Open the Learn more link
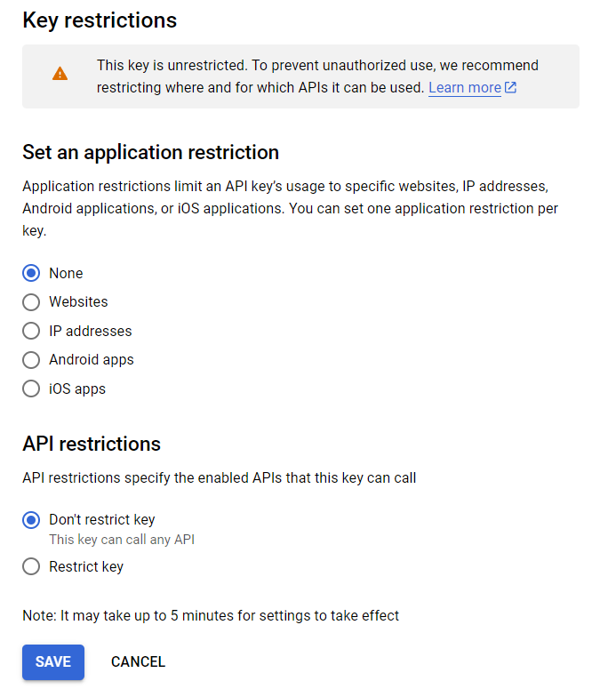616x697 pixels. point(464,88)
